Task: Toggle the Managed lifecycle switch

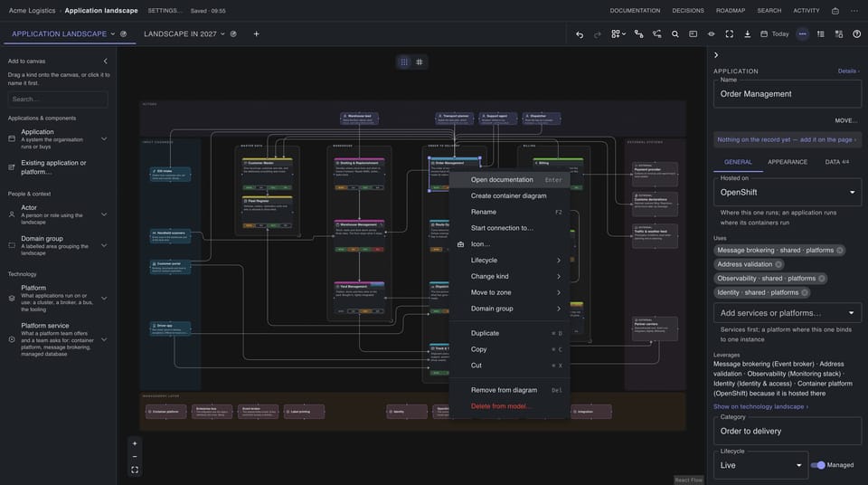Action: (x=817, y=465)
